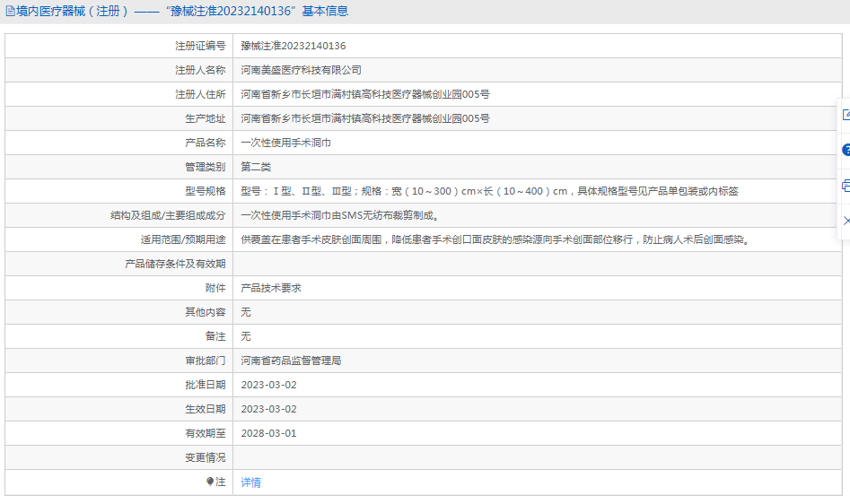
Task: Click the 无 value in 其他内容 row
Action: [246, 312]
